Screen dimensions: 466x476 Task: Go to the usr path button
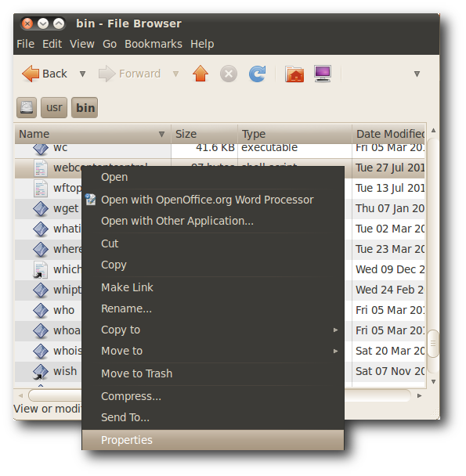54,107
